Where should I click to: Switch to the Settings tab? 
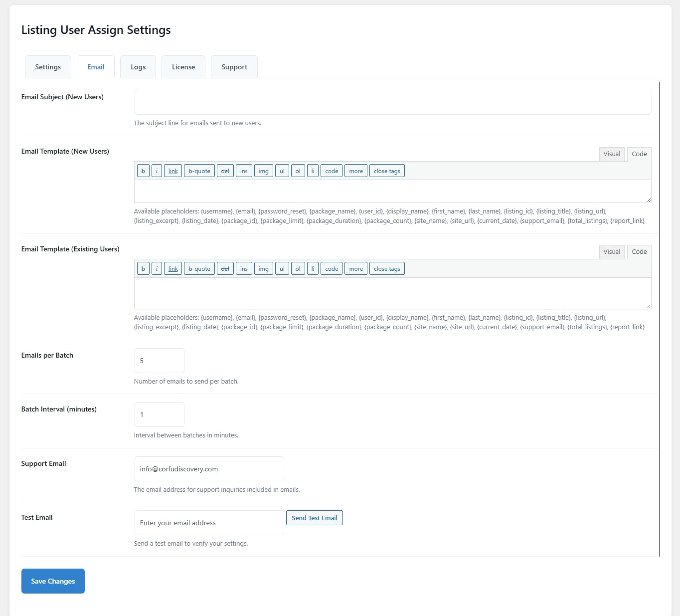click(x=48, y=67)
